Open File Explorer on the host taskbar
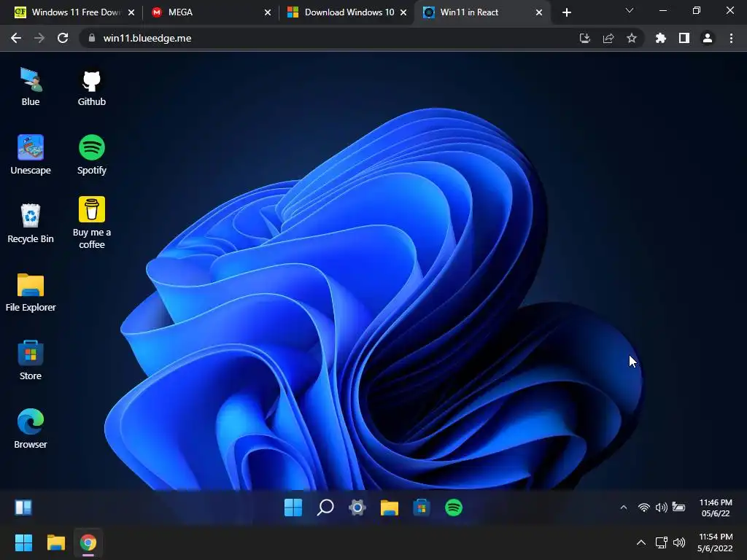Screen dimensions: 747x560 [55, 542]
